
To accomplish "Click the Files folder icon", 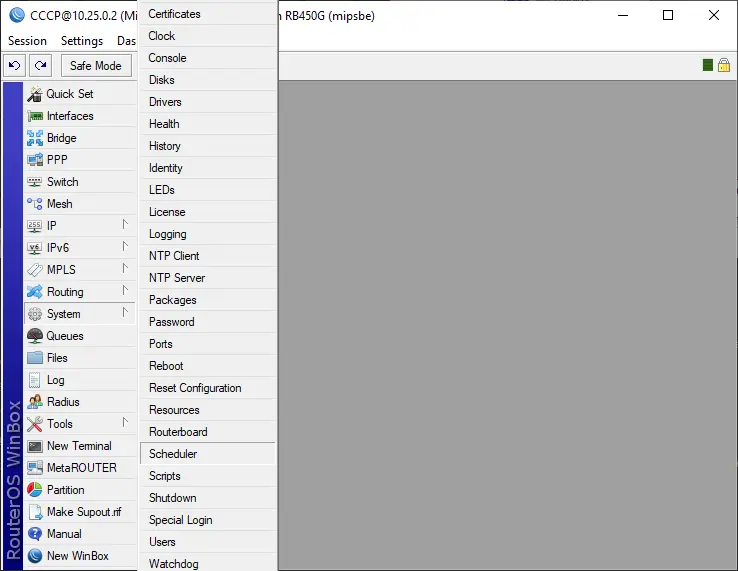I will pos(35,358).
